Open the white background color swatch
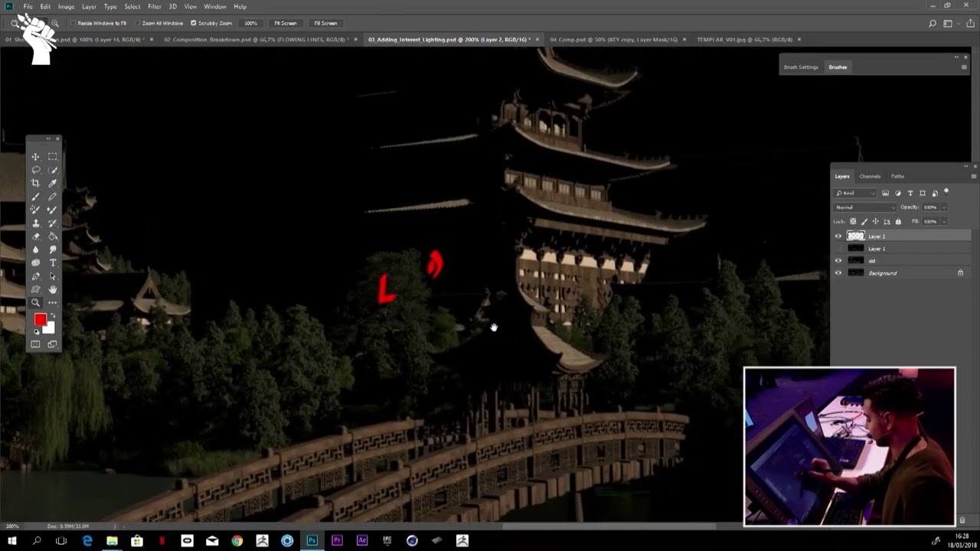Viewport: 980px width, 551px height. click(51, 329)
